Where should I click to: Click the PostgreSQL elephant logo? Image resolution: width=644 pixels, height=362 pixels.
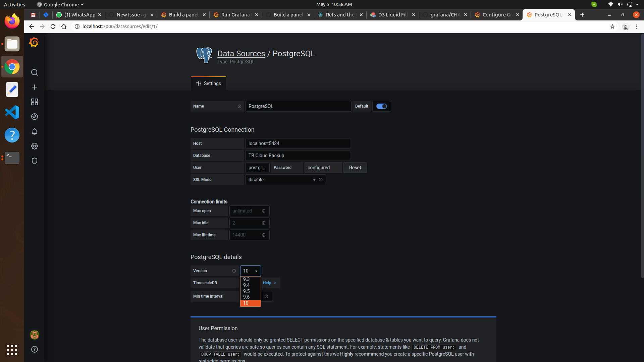coord(204,55)
